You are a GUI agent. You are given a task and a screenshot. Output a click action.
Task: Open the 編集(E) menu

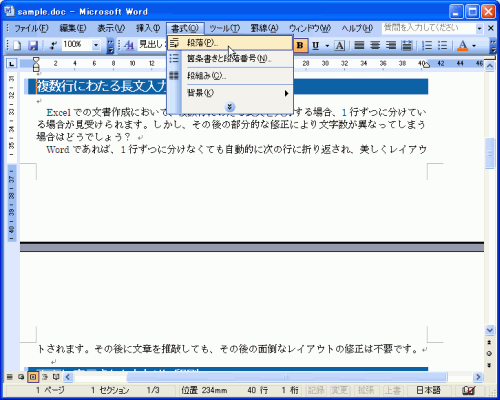[73, 28]
